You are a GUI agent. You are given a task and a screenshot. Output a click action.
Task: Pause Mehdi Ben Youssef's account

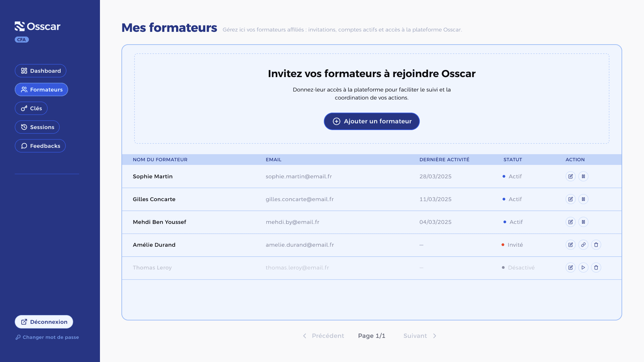pyautogui.click(x=583, y=222)
